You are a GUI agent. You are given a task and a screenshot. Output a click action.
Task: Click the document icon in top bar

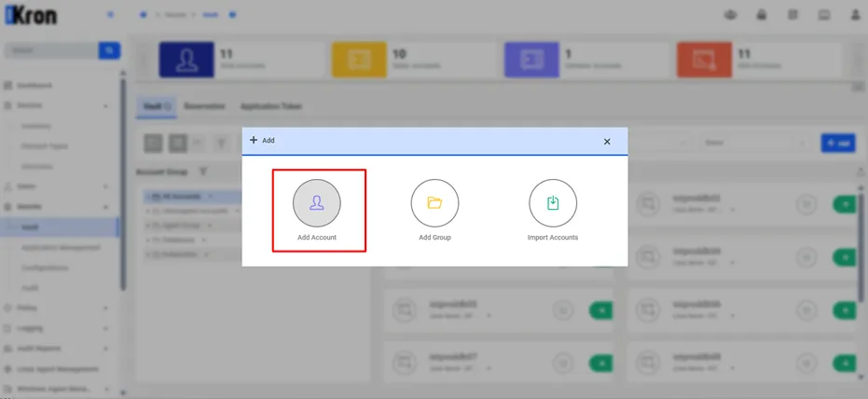click(792, 16)
